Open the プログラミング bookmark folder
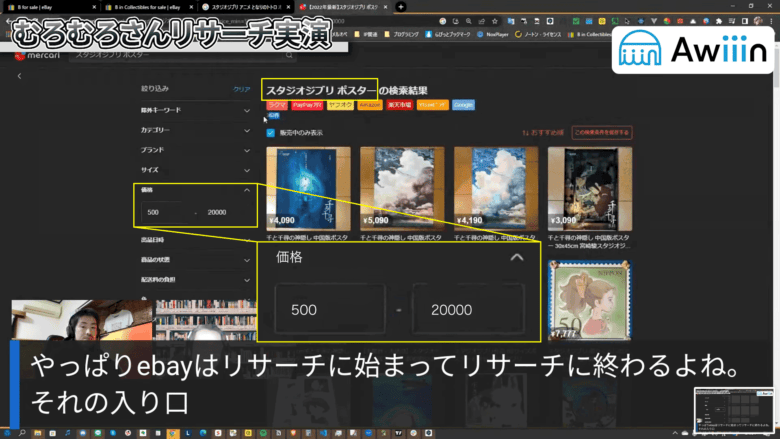780x439 pixels. (401, 34)
